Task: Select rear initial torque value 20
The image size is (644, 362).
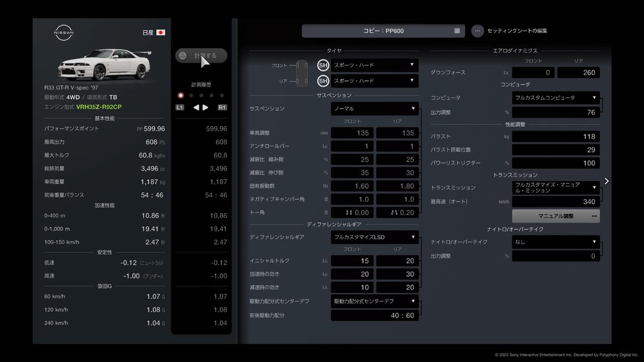Action: click(397, 260)
